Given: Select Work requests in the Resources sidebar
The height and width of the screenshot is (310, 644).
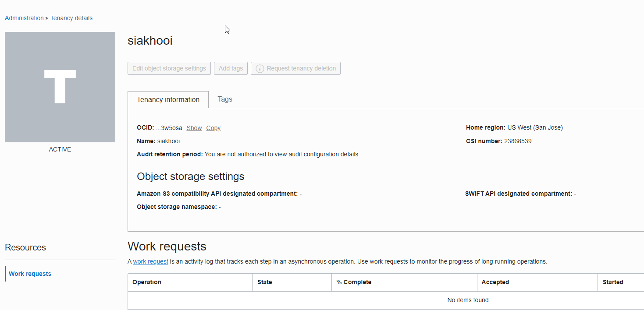Looking at the screenshot, I should pos(30,273).
